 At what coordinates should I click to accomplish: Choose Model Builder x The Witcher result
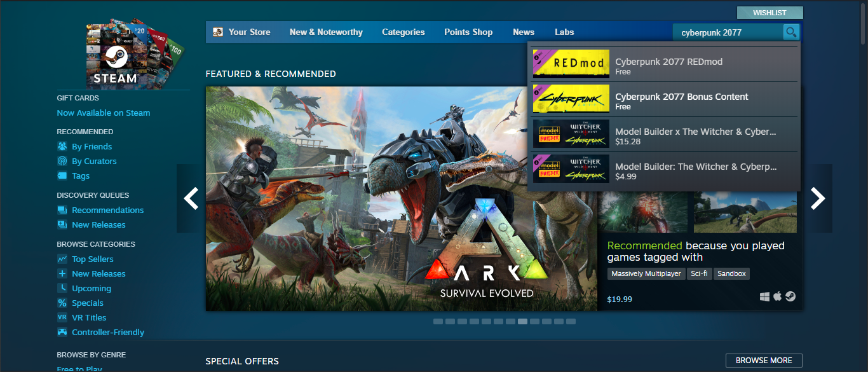pos(663,134)
